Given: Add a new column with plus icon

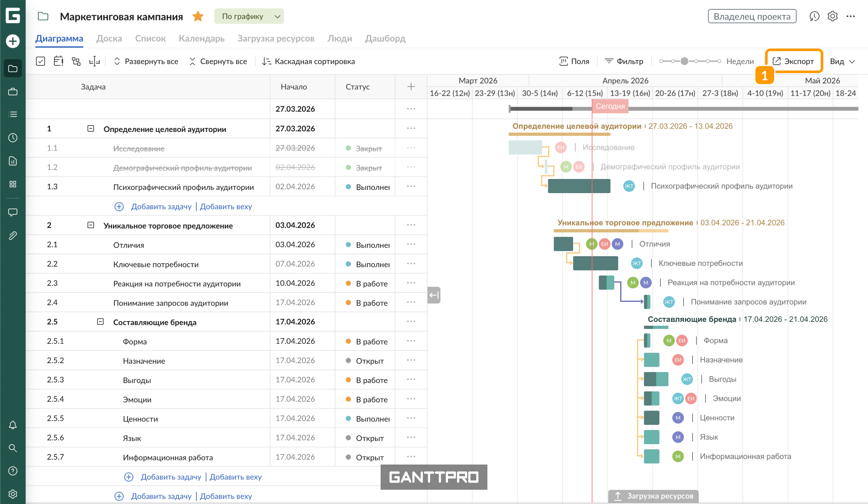Looking at the screenshot, I should (x=411, y=87).
